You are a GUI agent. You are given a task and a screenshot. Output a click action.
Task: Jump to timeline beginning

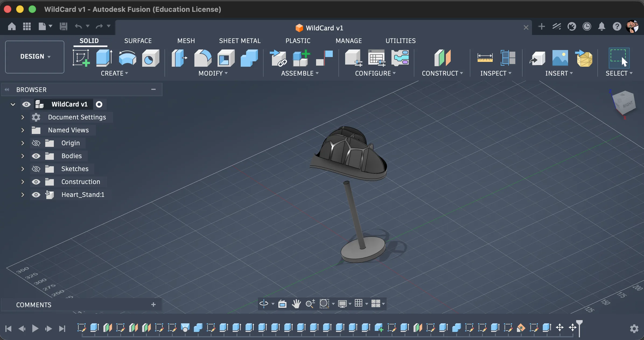pyautogui.click(x=8, y=328)
